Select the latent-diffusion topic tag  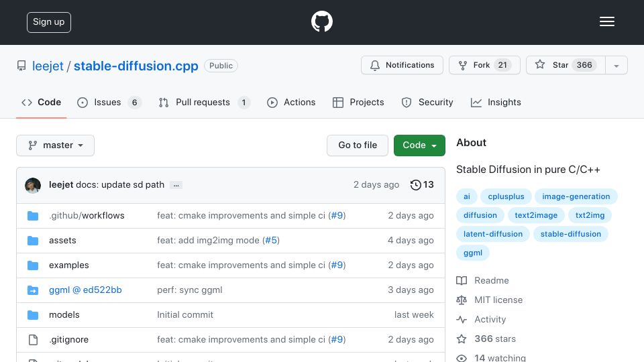(x=493, y=234)
